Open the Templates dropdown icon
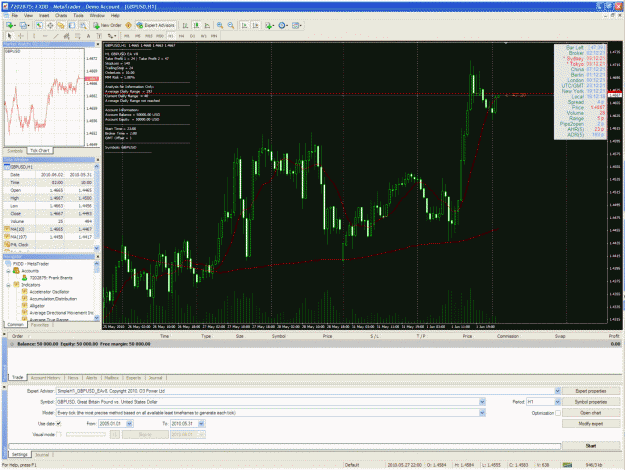The image size is (625, 470). click(x=297, y=26)
